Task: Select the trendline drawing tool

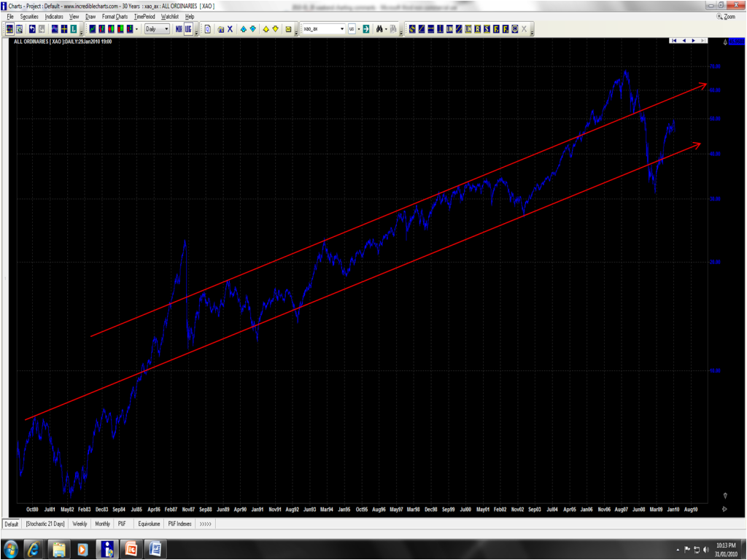Action: tap(422, 29)
